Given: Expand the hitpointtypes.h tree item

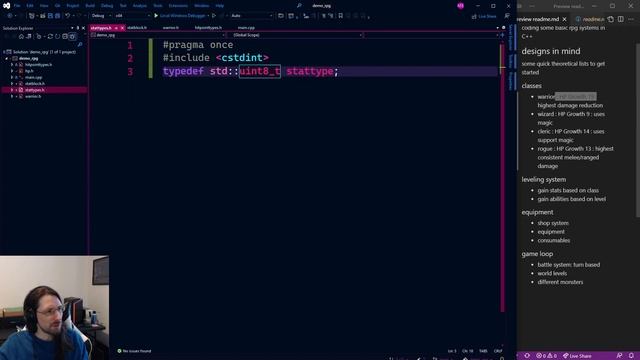Looking at the screenshot, I should pyautogui.click(x=12, y=64).
